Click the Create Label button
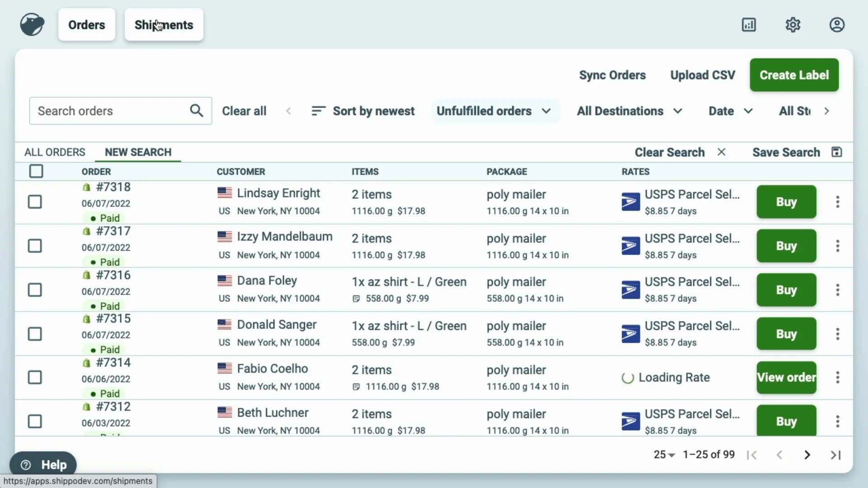Screen dimensions: 868x488 pos(794,75)
